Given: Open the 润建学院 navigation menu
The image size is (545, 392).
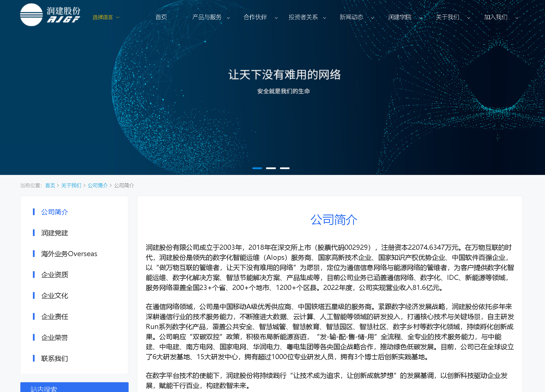Looking at the screenshot, I should (399, 17).
